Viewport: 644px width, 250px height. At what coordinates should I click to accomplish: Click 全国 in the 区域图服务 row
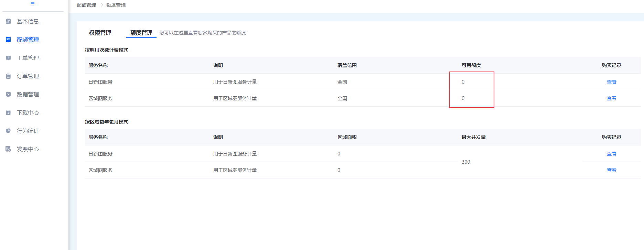342,98
